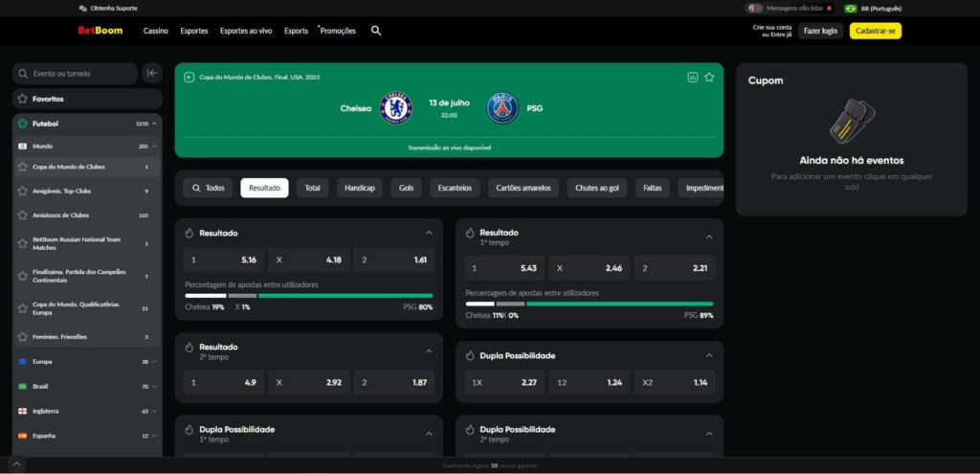980x474 pixels.
Task: Click Resultado bet percentage bar
Action: click(x=309, y=296)
